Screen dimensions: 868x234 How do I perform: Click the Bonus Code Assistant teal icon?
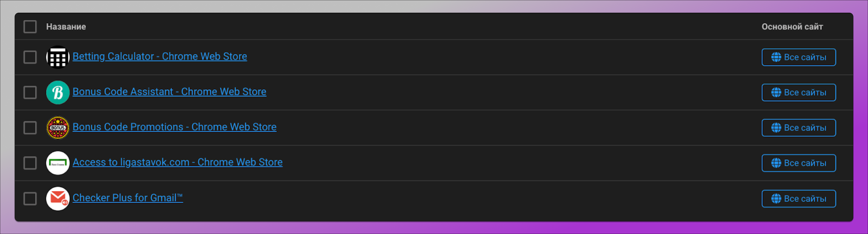[58, 92]
